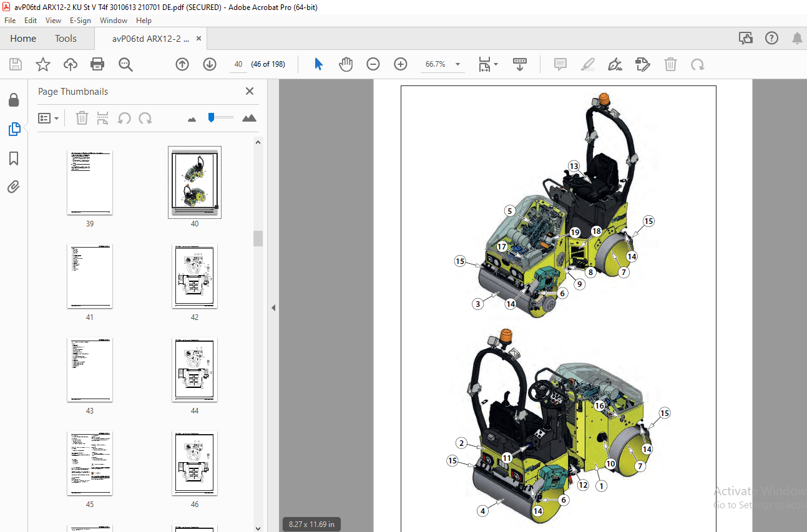Click the thumbnails panel scrollbar down arrow
The height and width of the screenshot is (532, 807).
(x=258, y=528)
